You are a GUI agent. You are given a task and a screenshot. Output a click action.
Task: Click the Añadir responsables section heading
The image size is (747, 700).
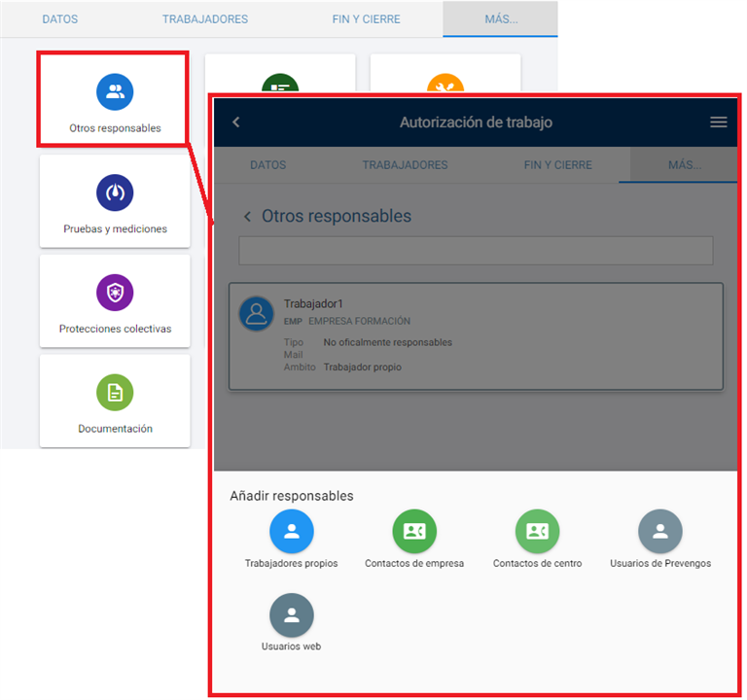tap(292, 496)
